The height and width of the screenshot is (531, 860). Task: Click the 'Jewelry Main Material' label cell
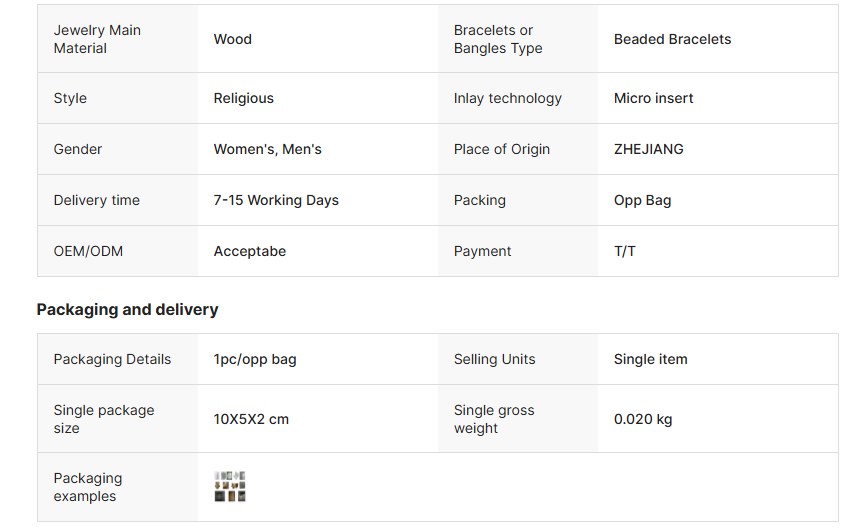point(97,39)
